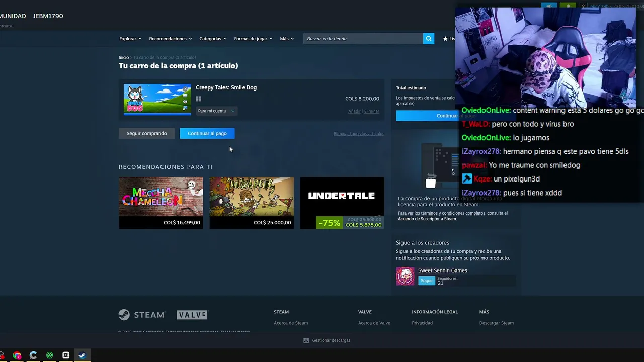Open the JEBM1790 profile menu tab
The width and height of the screenshot is (644, 362).
click(x=48, y=16)
